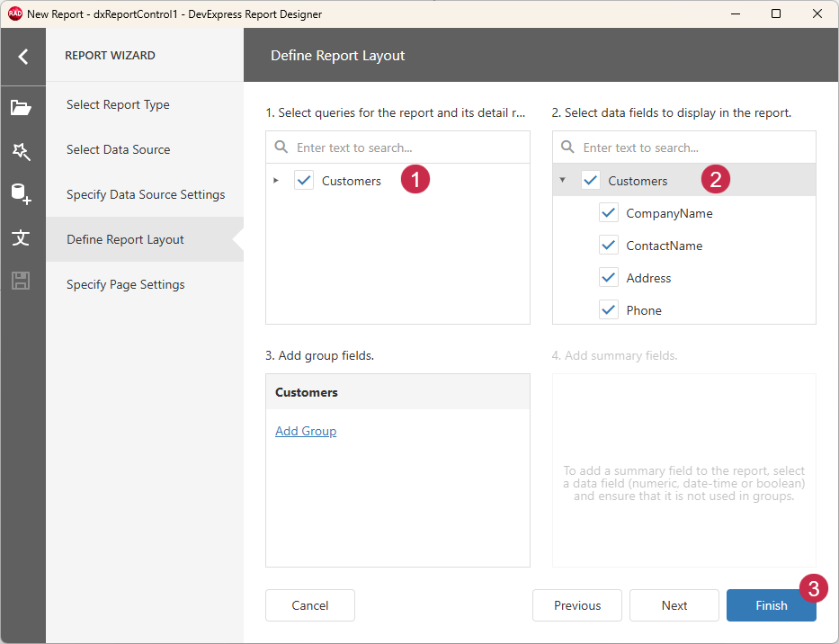Click search magnifier in queries panel
The height and width of the screenshot is (644, 839).
point(281,147)
